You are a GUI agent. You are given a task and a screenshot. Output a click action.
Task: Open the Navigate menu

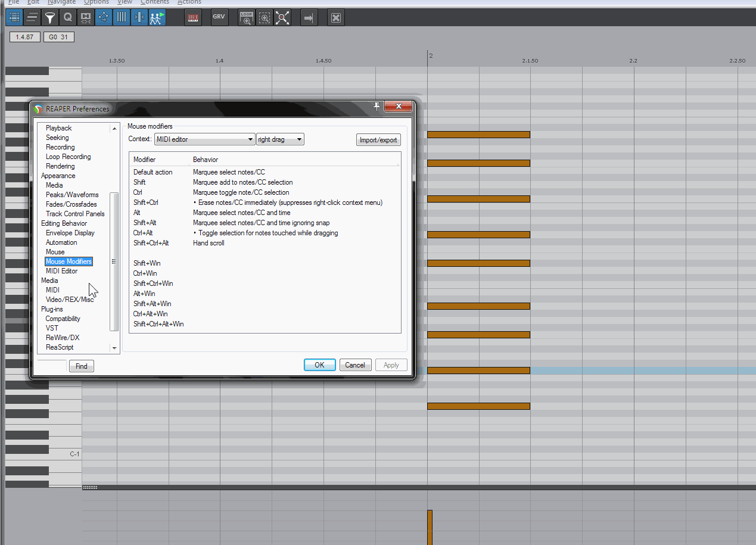tap(61, 2)
